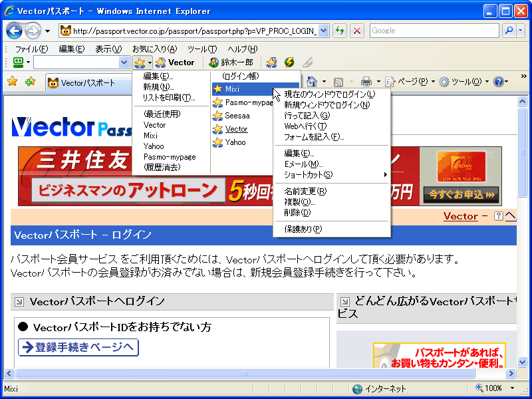Select the Yahoo login with star icon

242,142
